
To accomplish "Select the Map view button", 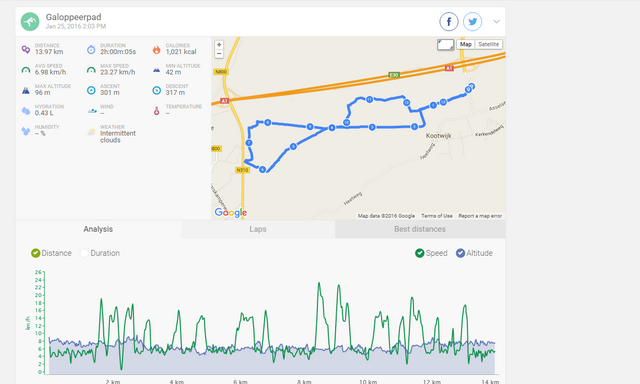I will coord(466,44).
